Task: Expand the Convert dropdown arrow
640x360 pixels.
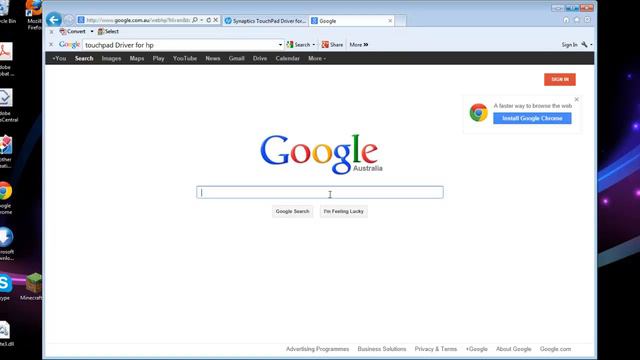Action: click(92, 31)
